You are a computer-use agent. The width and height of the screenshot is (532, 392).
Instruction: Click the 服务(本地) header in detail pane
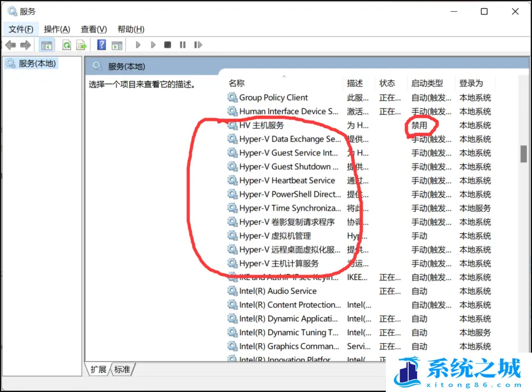(x=127, y=66)
